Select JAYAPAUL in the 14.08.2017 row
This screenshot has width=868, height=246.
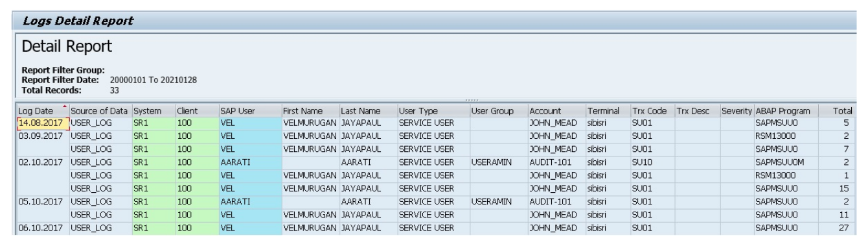368,123
